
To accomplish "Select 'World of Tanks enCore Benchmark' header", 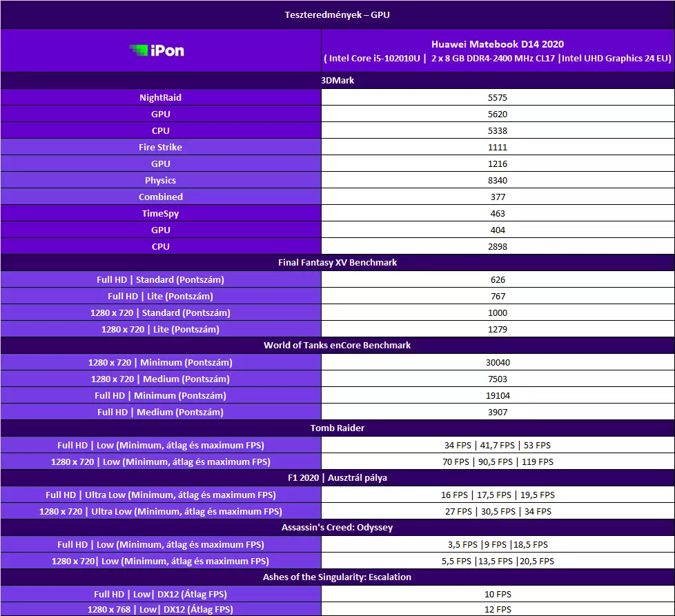I will click(x=337, y=346).
